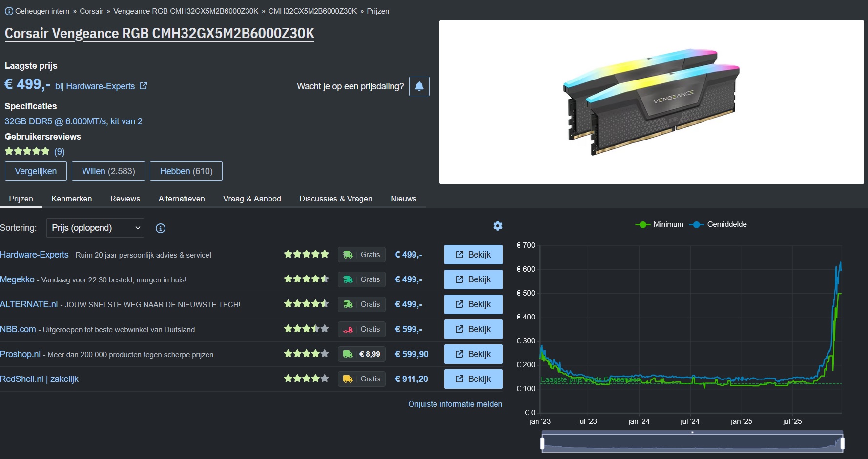Click the Vengeance RGB CMH32GX5M2B6000Z30K breadcrumb
Image resolution: width=868 pixels, height=459 pixels.
[x=186, y=11]
